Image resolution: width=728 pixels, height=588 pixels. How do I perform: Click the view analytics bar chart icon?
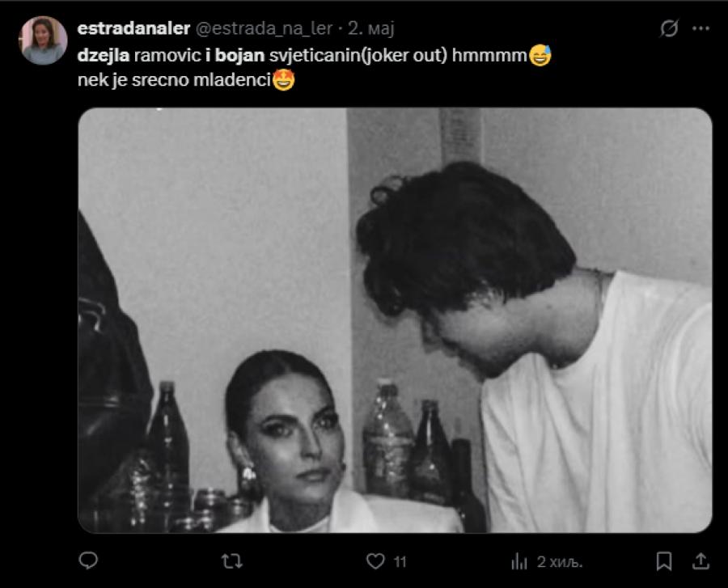(x=519, y=560)
